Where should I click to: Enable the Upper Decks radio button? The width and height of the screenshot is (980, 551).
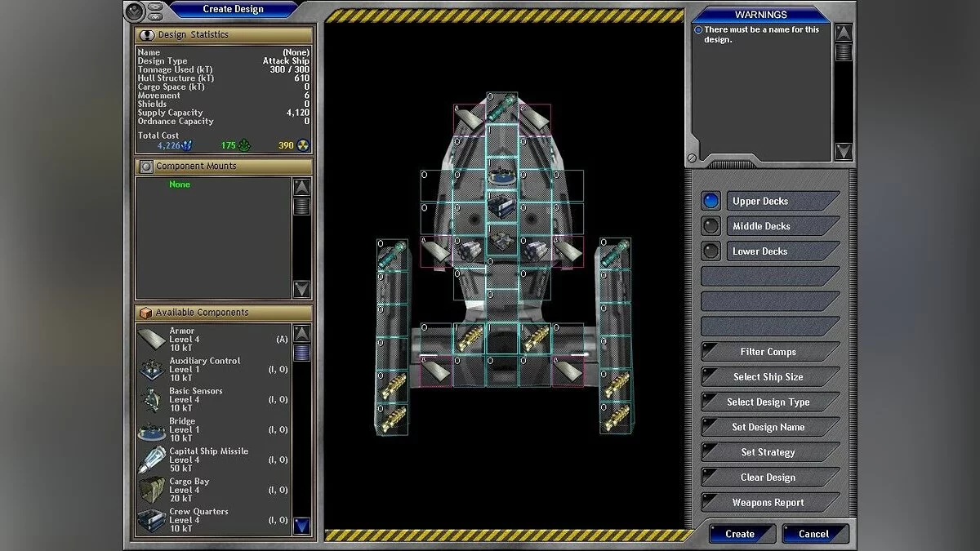point(711,201)
